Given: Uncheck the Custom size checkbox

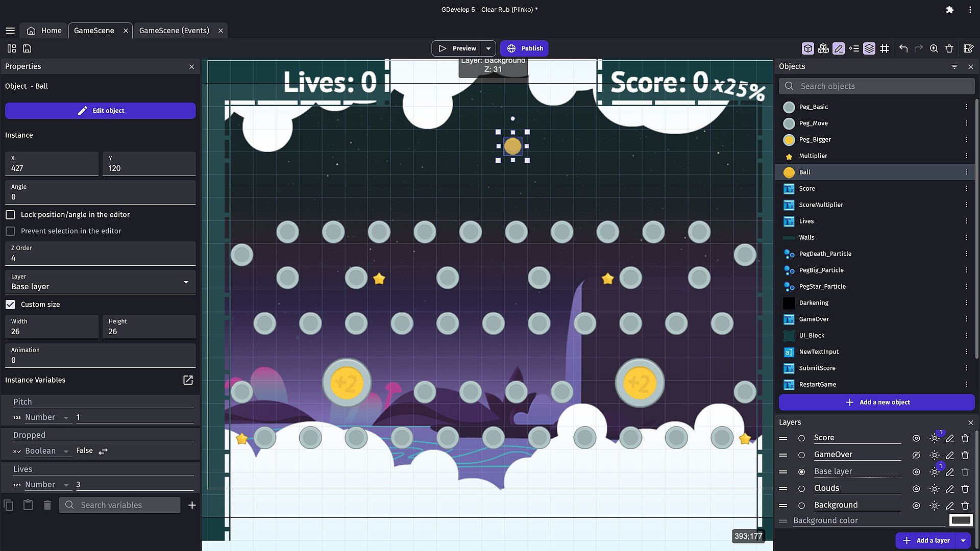Looking at the screenshot, I should pyautogui.click(x=10, y=305).
